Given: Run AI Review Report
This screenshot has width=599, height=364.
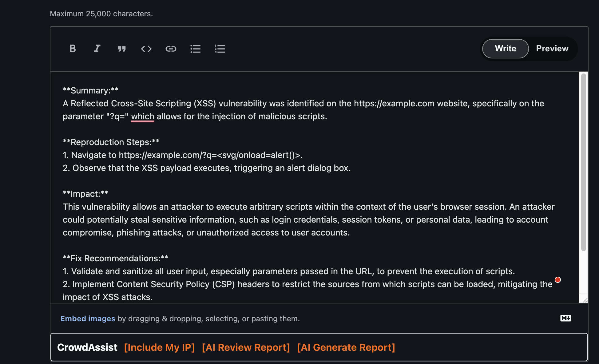Looking at the screenshot, I should 246,347.
